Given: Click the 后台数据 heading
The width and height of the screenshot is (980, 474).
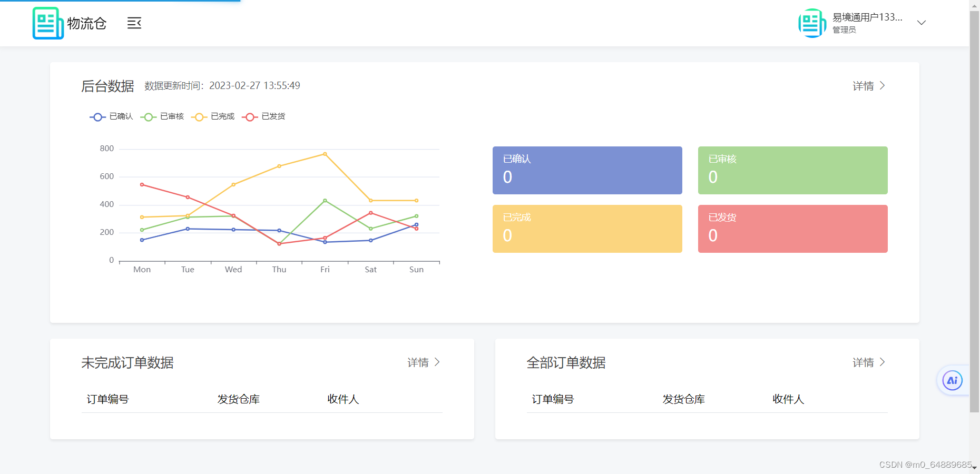Looking at the screenshot, I should pyautogui.click(x=107, y=86).
